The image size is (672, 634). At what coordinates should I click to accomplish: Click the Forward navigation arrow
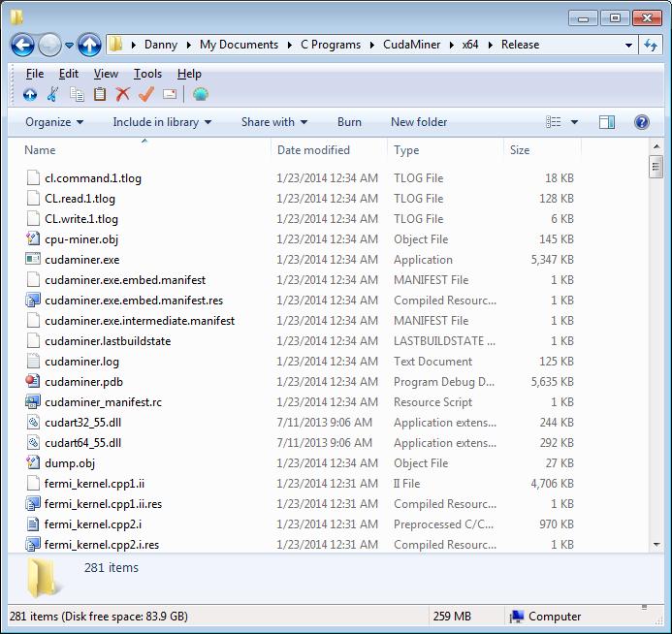click(x=50, y=45)
